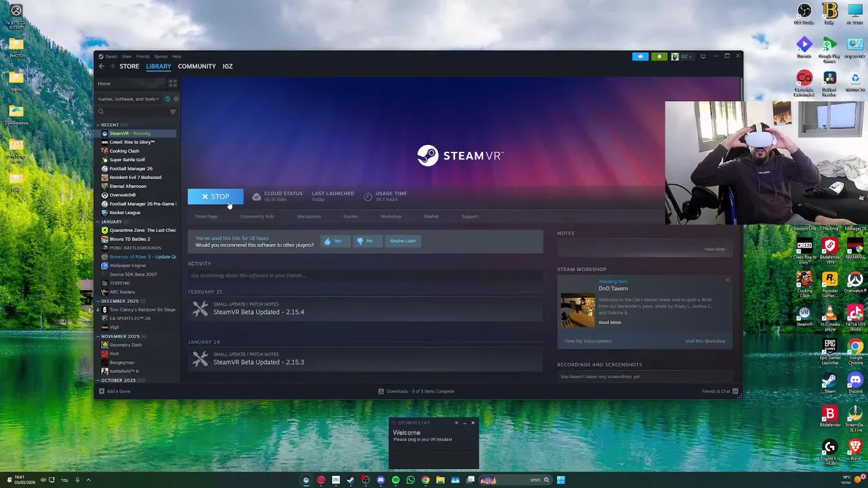
Task: Collapse the NOVEMBER 2025 section
Action: click(x=98, y=336)
